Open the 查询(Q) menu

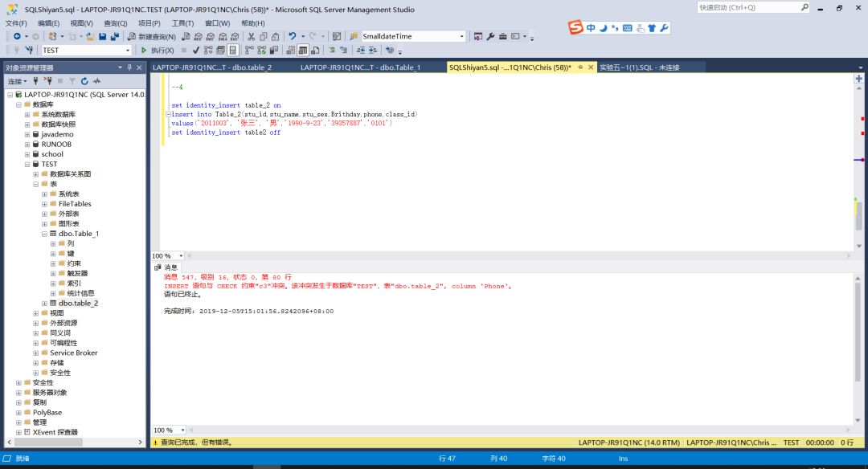click(115, 23)
